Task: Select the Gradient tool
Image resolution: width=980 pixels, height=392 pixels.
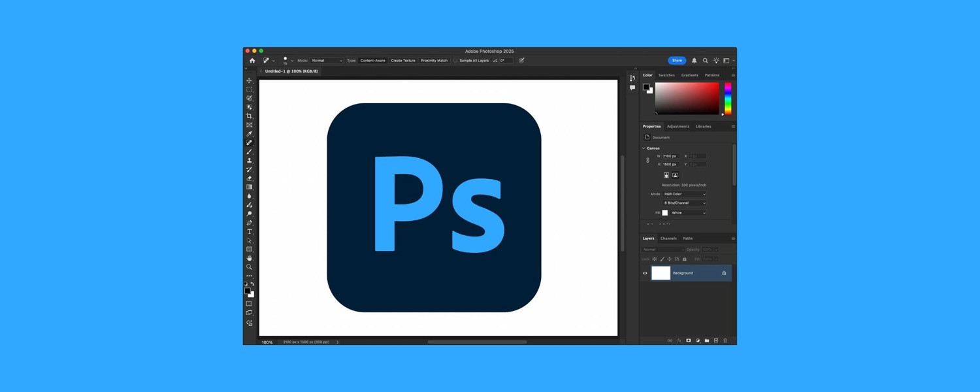Action: tap(249, 187)
